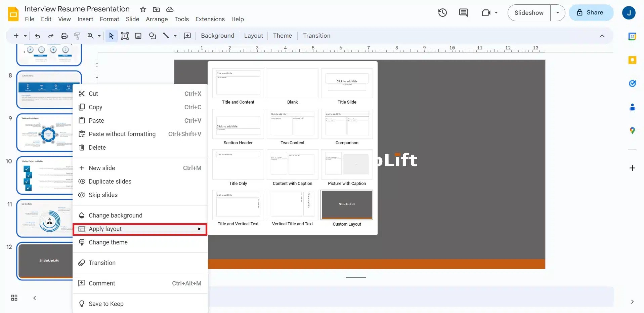Switch to grid view of slides

coord(14,298)
